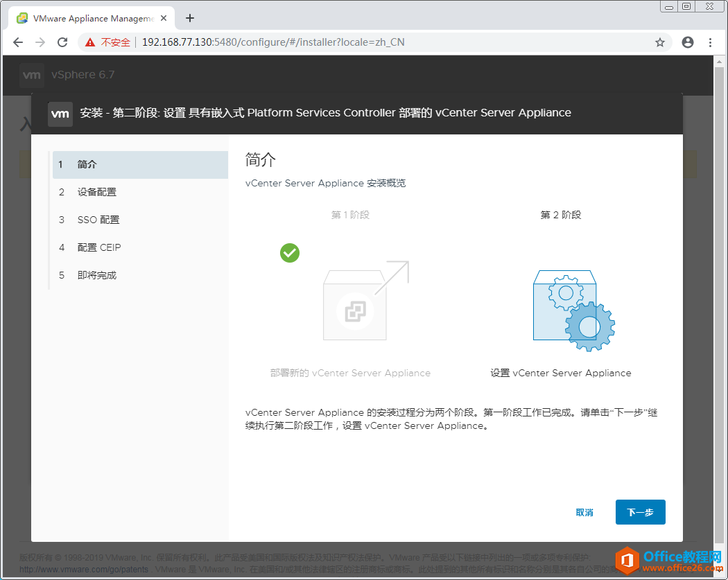Click the stage 2 gears setup illustration
Screen dimensions: 728x580
coord(574,310)
